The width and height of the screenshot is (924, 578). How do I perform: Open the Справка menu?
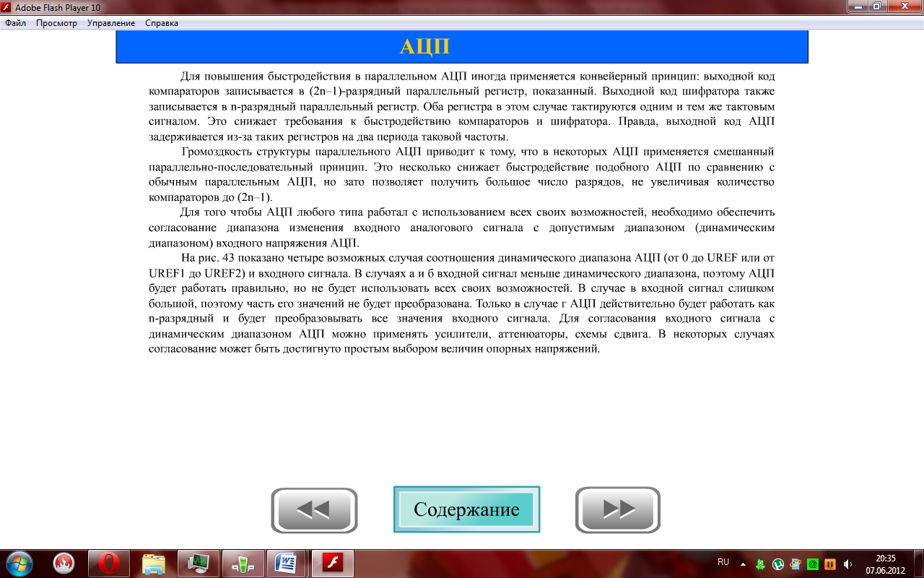[162, 23]
